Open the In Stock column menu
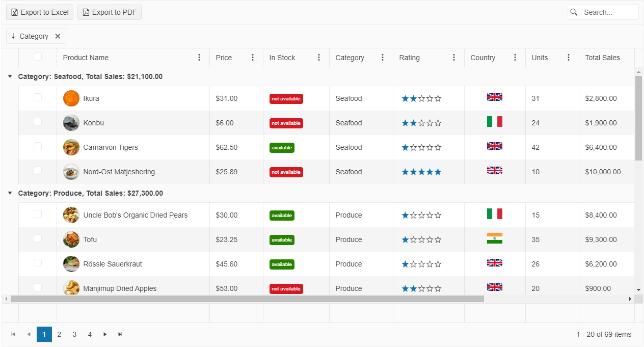The height and width of the screenshot is (347, 644). coord(319,58)
